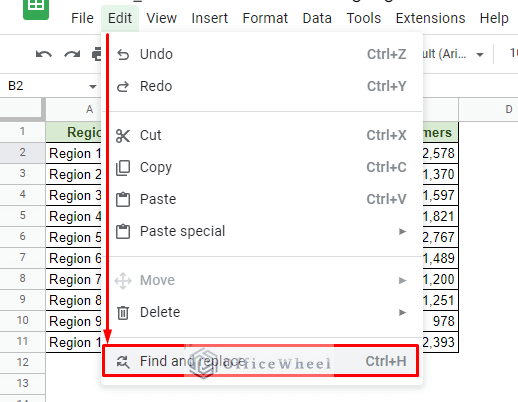Image resolution: width=518 pixels, height=402 pixels.
Task: Click cell containing Region 3
Action: click(x=74, y=195)
